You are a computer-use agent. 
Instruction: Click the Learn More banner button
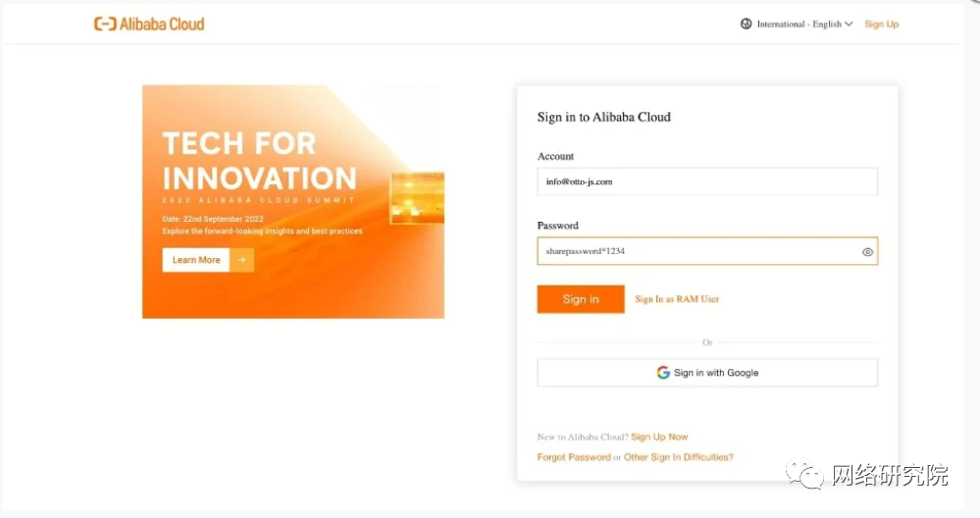point(196,260)
